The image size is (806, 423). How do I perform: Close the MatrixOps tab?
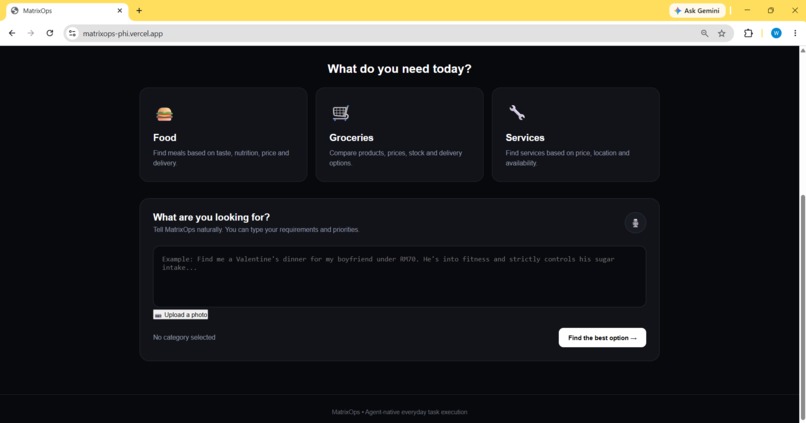click(x=120, y=11)
